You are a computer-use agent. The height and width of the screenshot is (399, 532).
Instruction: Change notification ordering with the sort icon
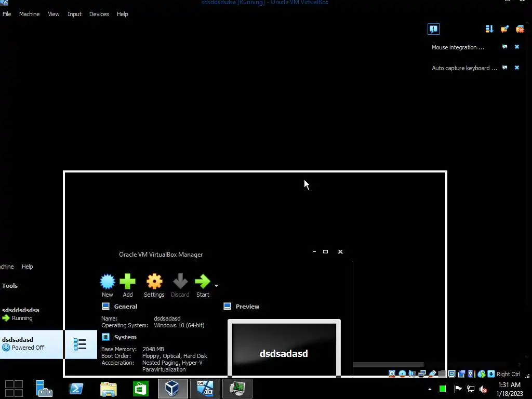[489, 29]
